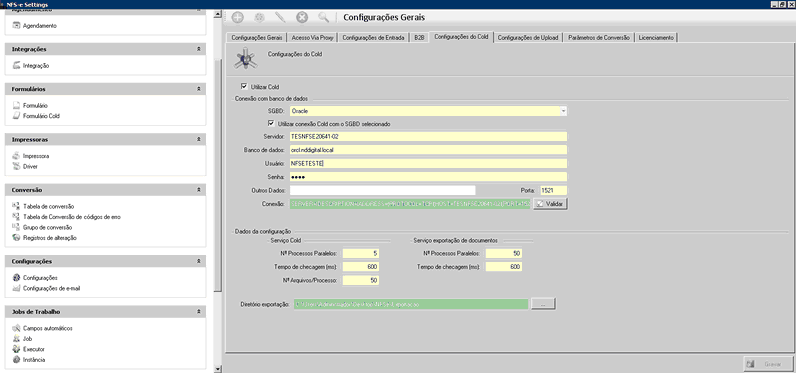This screenshot has height=373, width=796.
Task: Click exportação Tempo de checagem field
Action: coord(504,266)
